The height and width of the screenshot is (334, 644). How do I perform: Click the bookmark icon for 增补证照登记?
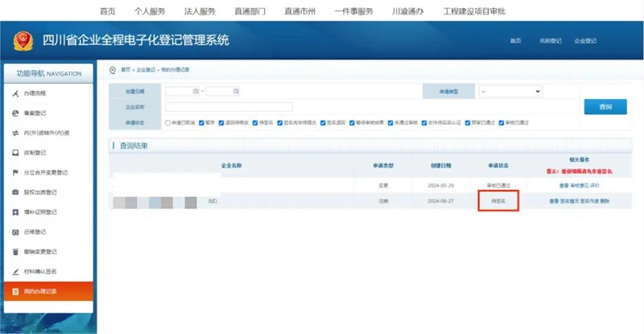click(15, 212)
